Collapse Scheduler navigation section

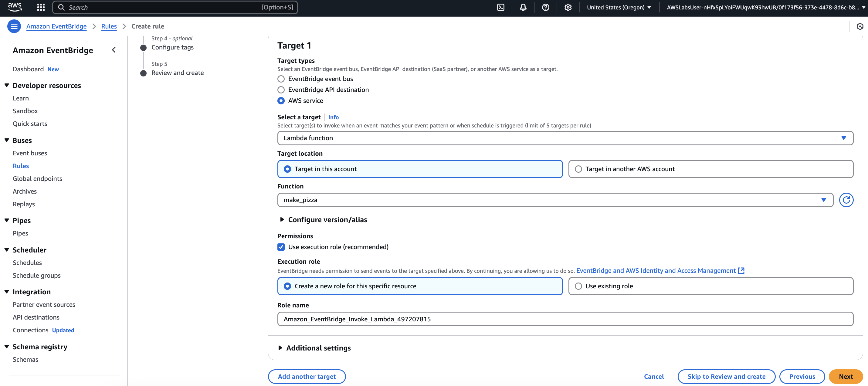point(7,250)
